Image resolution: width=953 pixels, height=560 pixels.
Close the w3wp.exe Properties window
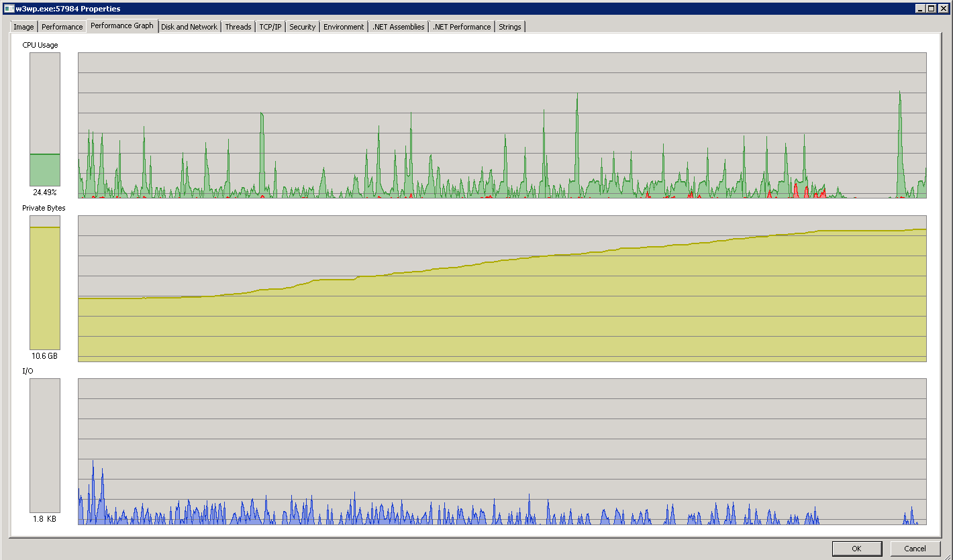click(x=944, y=8)
